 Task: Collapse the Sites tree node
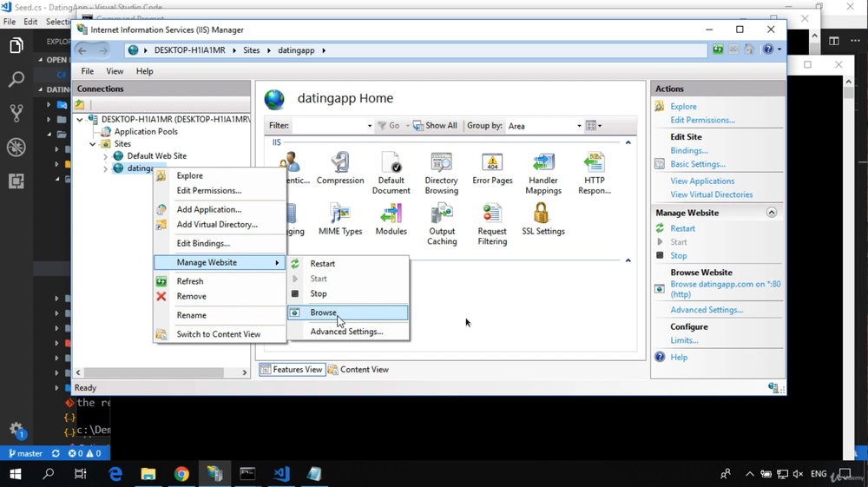coord(93,144)
